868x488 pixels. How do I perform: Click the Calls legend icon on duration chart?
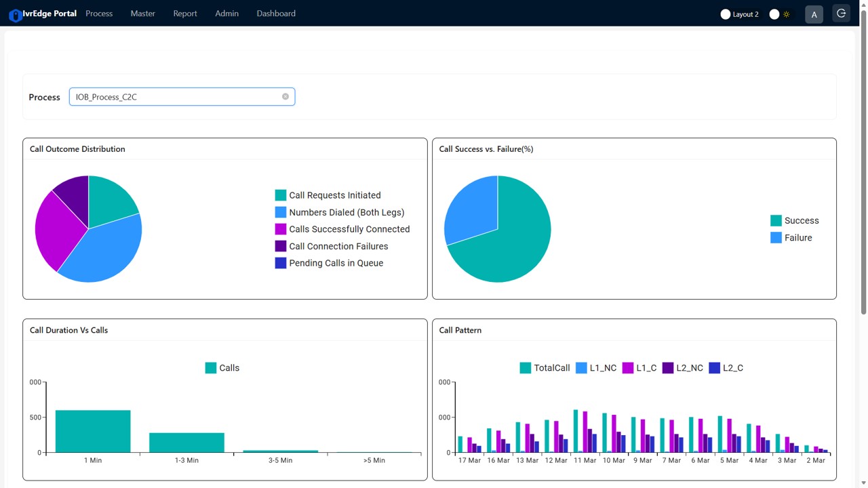click(210, 367)
